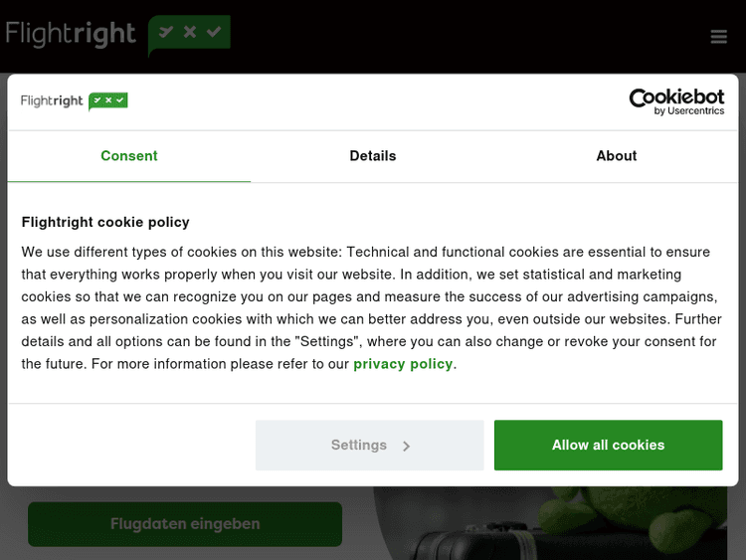Open the Cookiebot logo link
This screenshot has width=746, height=560.
pos(676,96)
